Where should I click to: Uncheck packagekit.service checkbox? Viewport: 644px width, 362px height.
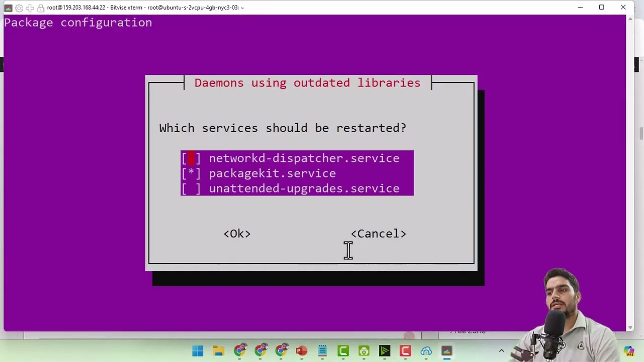[191, 173]
